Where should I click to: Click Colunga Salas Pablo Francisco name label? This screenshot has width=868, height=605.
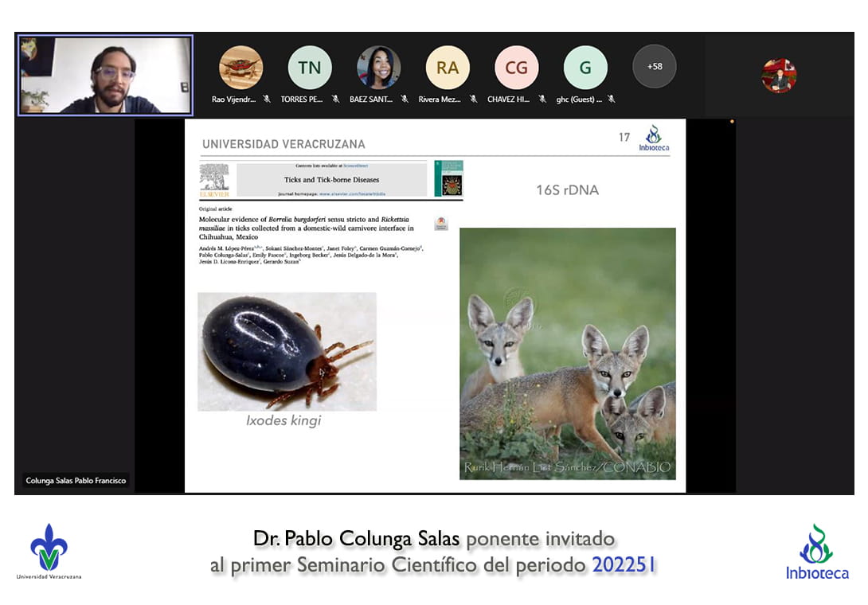coord(76,481)
